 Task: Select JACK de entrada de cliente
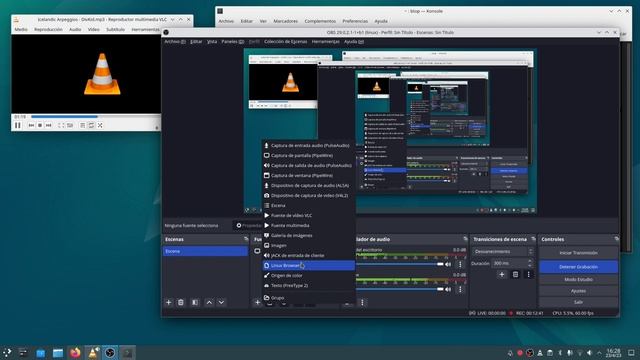(309, 256)
